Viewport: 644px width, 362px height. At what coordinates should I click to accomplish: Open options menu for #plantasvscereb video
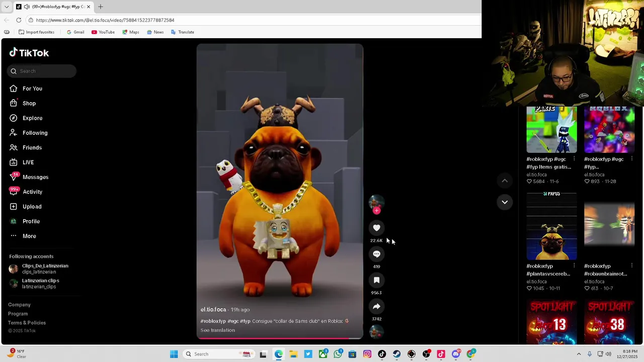574,266
